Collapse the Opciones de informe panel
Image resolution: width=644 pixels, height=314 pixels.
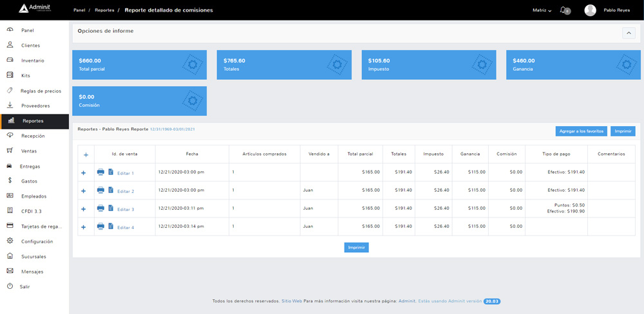click(x=629, y=33)
